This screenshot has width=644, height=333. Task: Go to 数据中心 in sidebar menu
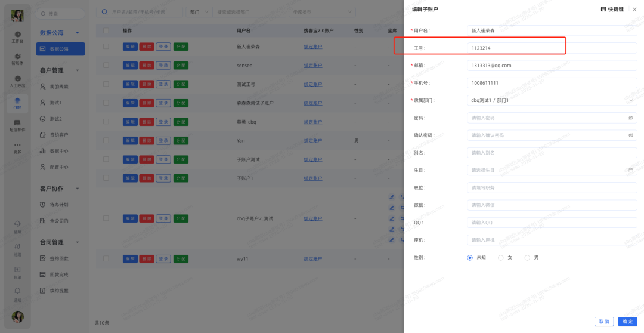(58, 152)
